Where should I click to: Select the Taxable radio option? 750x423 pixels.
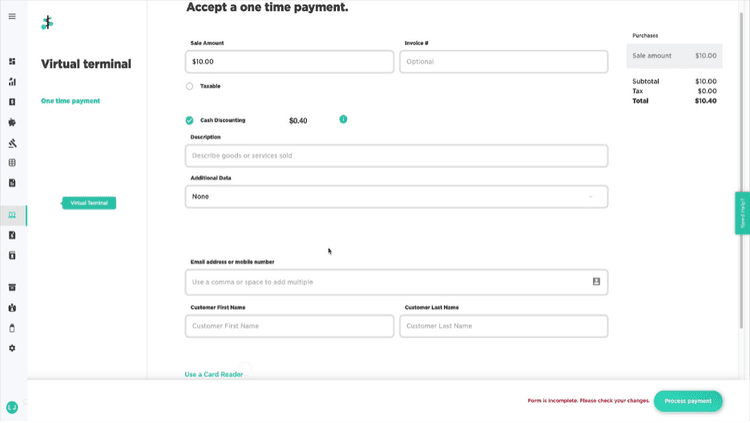pos(190,86)
